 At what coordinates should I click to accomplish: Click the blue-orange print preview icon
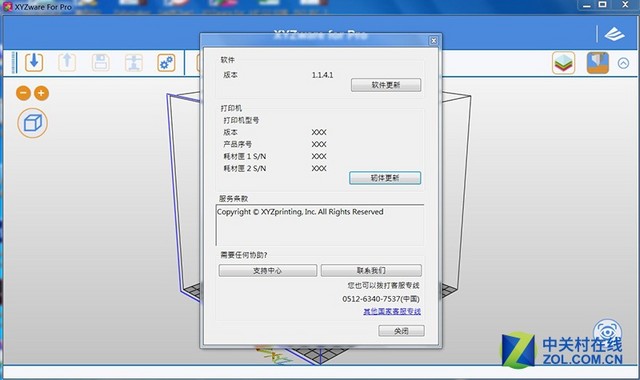pyautogui.click(x=598, y=63)
